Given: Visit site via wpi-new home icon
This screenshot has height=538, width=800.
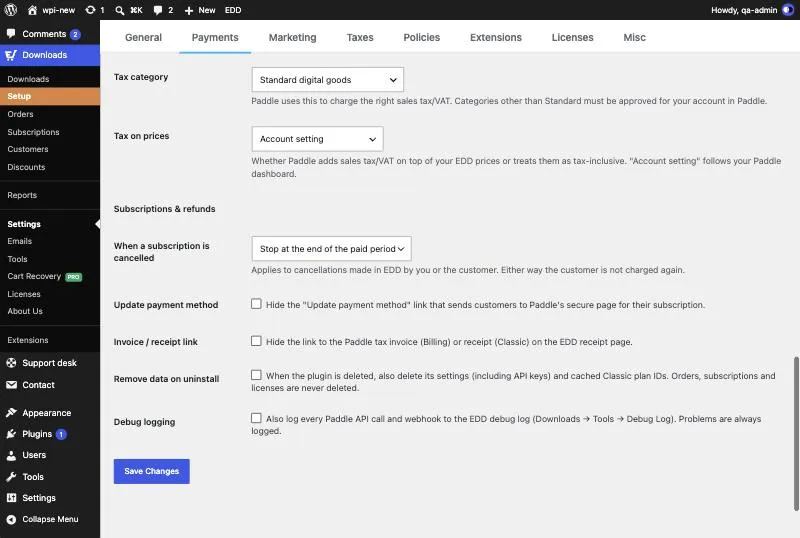Looking at the screenshot, I should [x=32, y=10].
